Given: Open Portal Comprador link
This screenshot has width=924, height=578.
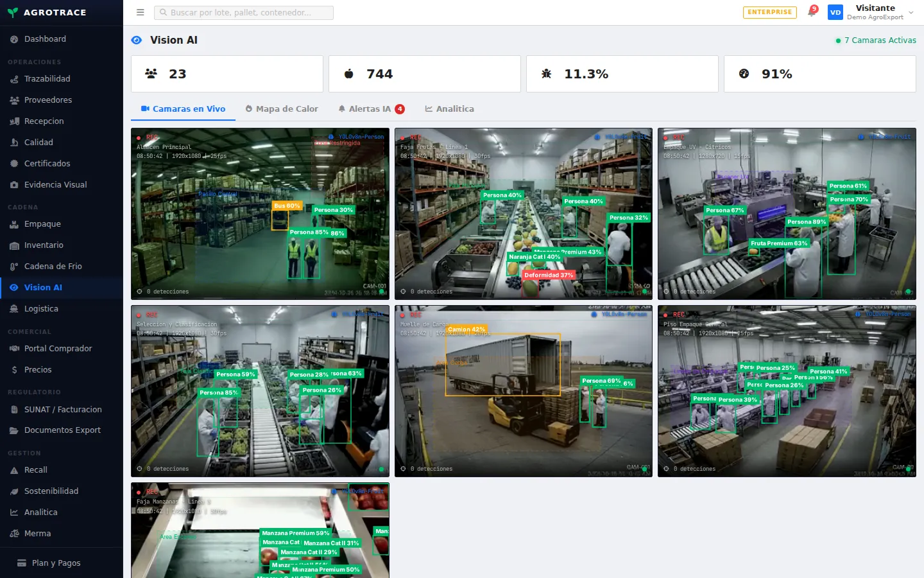Looking at the screenshot, I should click(x=62, y=349).
